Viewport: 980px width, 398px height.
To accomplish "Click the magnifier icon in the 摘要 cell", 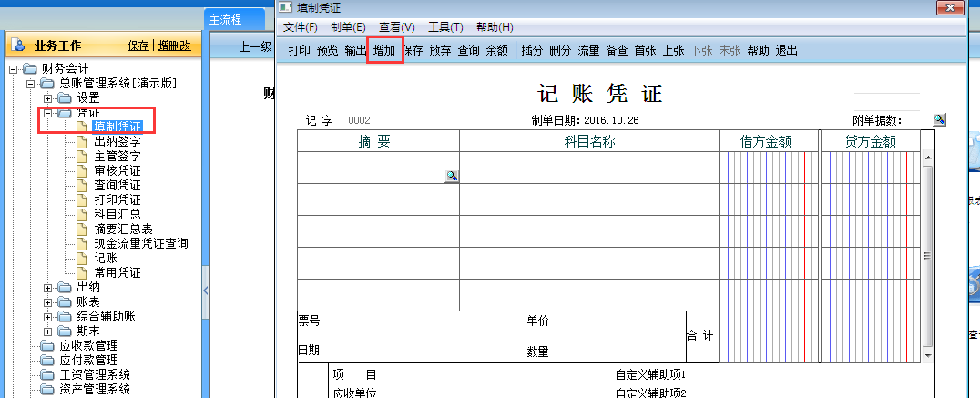I will [x=451, y=176].
